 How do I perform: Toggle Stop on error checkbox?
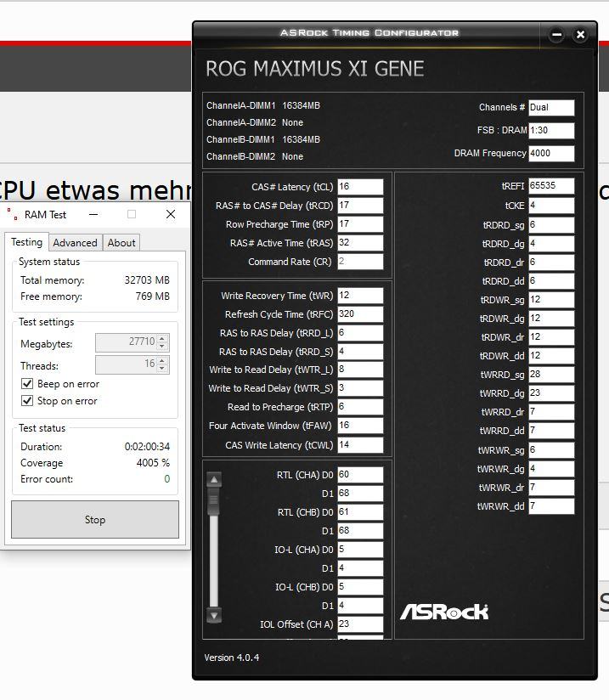[x=27, y=400]
